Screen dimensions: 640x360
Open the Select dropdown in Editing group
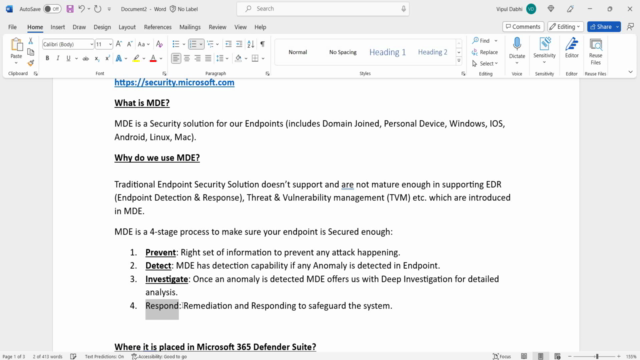pyautogui.click(x=485, y=63)
